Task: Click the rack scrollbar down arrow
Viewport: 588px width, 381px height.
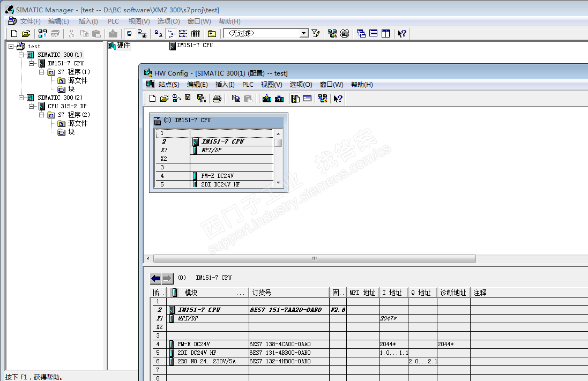Action: click(278, 183)
